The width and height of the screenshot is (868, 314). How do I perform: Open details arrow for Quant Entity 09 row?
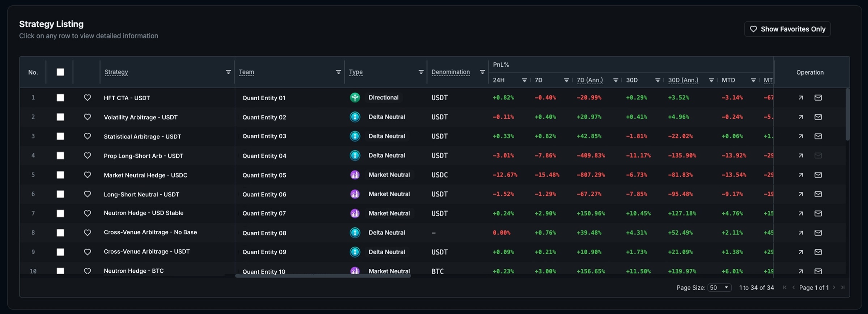[x=801, y=252]
